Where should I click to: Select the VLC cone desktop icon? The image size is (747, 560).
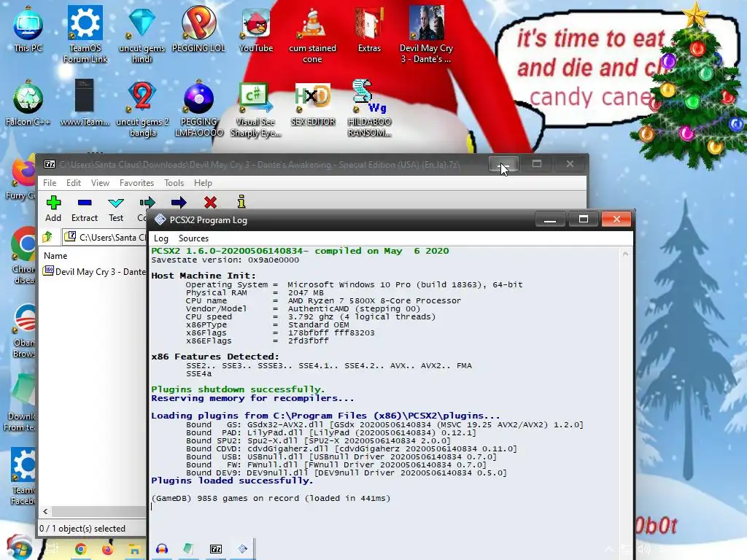point(312,34)
